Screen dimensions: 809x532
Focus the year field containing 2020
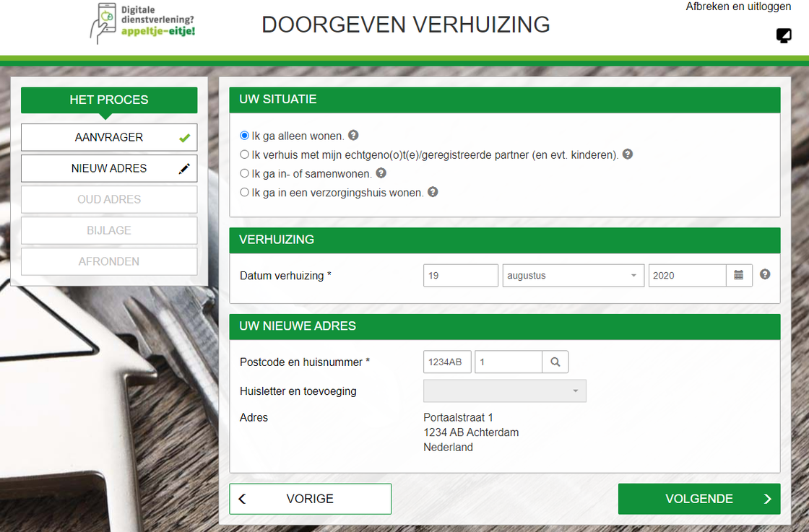click(x=687, y=275)
